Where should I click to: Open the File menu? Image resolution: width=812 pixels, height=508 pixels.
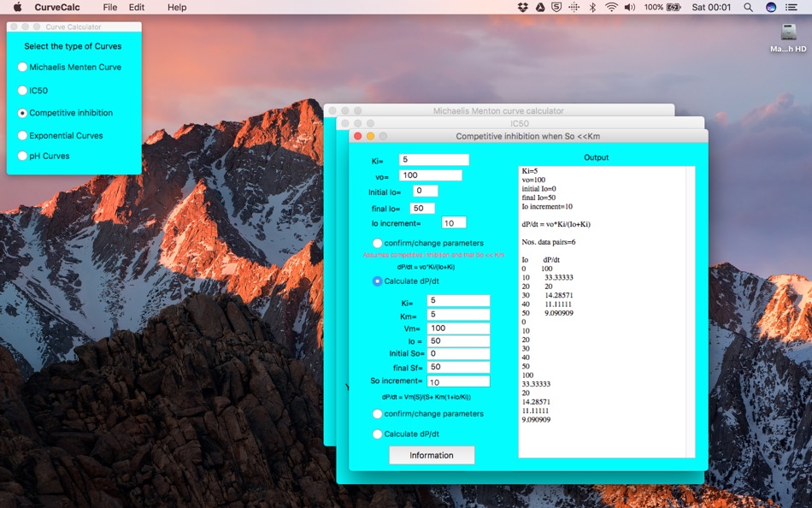point(109,7)
